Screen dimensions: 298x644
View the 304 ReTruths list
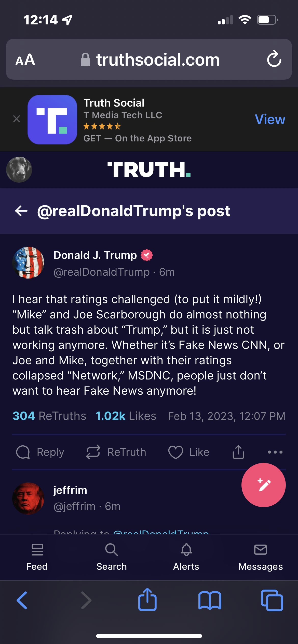(49, 416)
